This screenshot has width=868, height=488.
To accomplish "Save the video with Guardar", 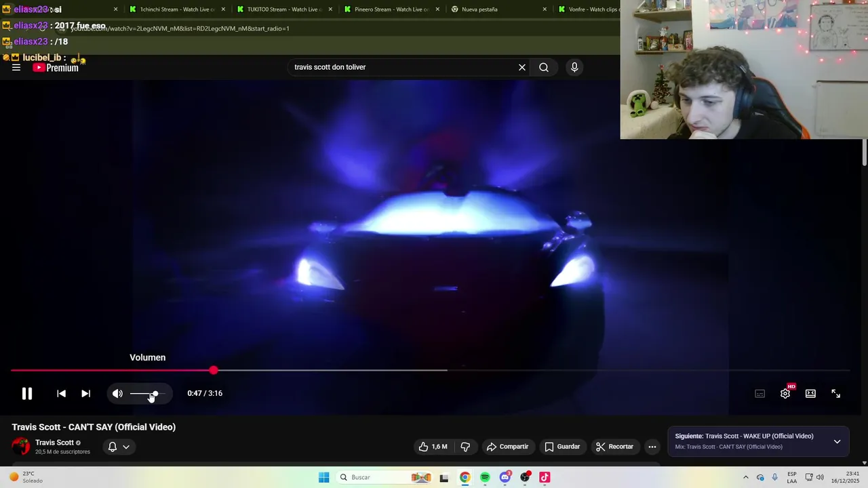I will (562, 447).
